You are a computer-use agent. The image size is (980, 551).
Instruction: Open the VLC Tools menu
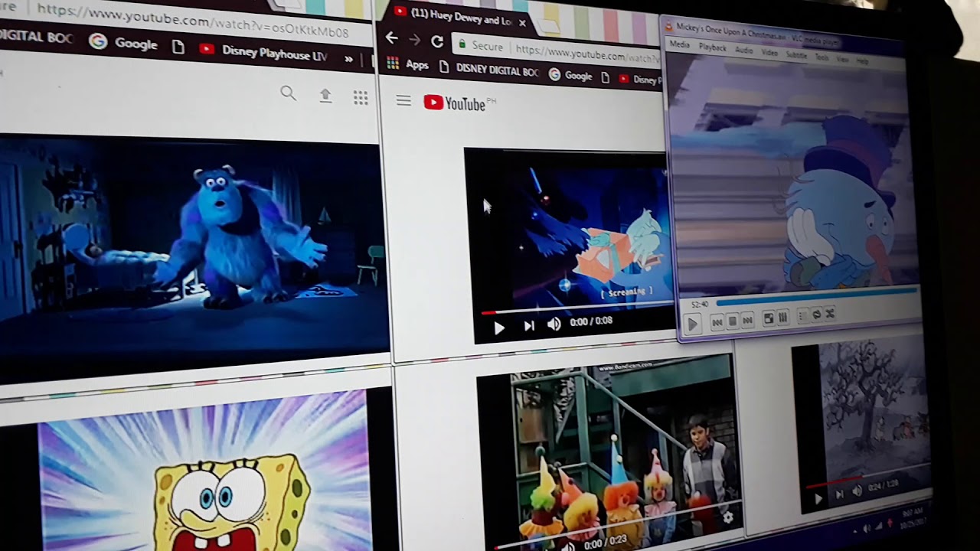coord(822,57)
